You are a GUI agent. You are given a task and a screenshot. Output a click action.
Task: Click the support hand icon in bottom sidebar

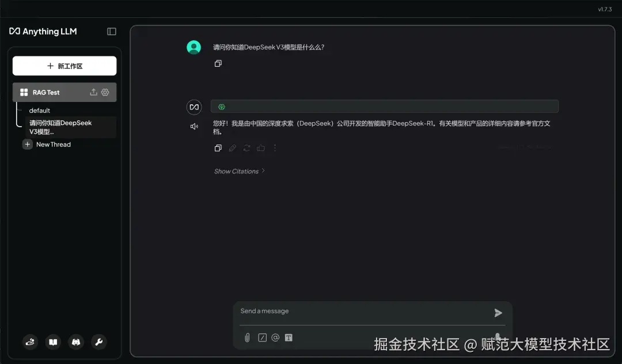pyautogui.click(x=30, y=342)
